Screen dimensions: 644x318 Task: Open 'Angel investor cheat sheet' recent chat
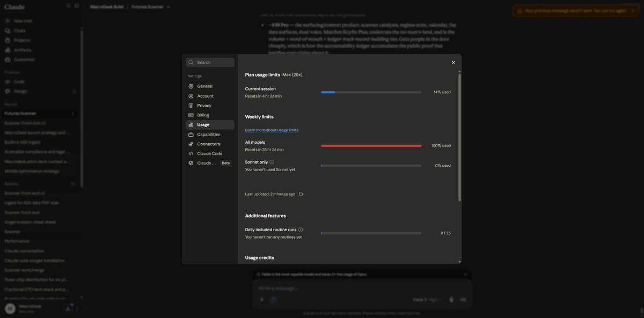40,222
